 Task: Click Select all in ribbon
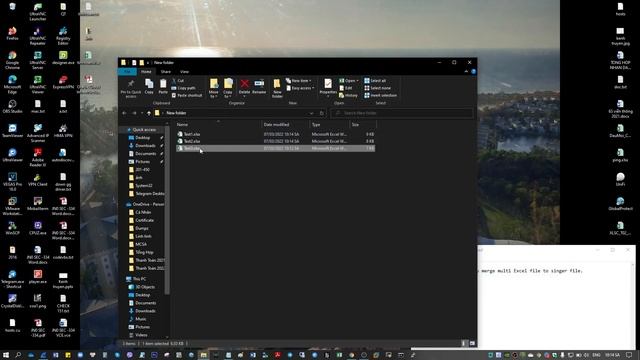(375, 81)
